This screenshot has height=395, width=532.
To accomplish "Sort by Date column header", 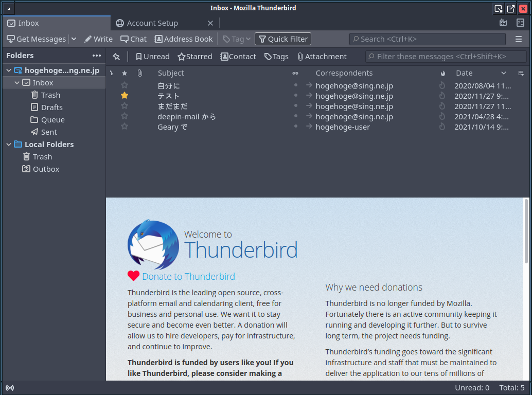I will pos(464,73).
